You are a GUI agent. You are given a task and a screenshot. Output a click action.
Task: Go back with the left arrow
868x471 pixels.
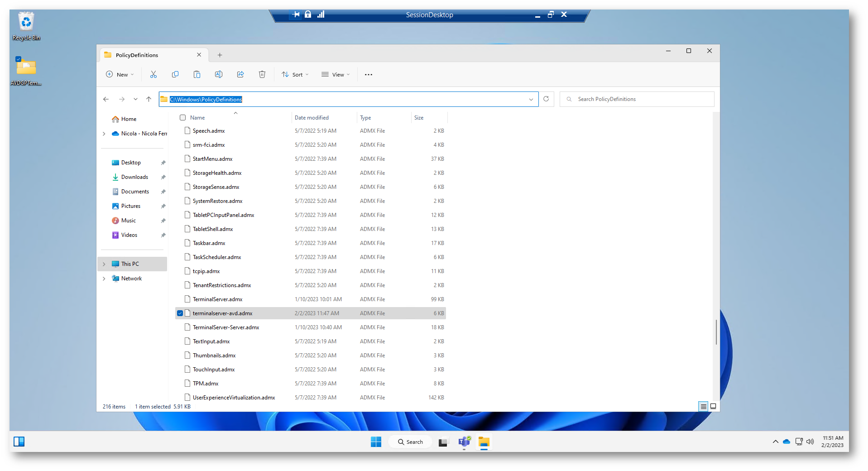point(106,99)
